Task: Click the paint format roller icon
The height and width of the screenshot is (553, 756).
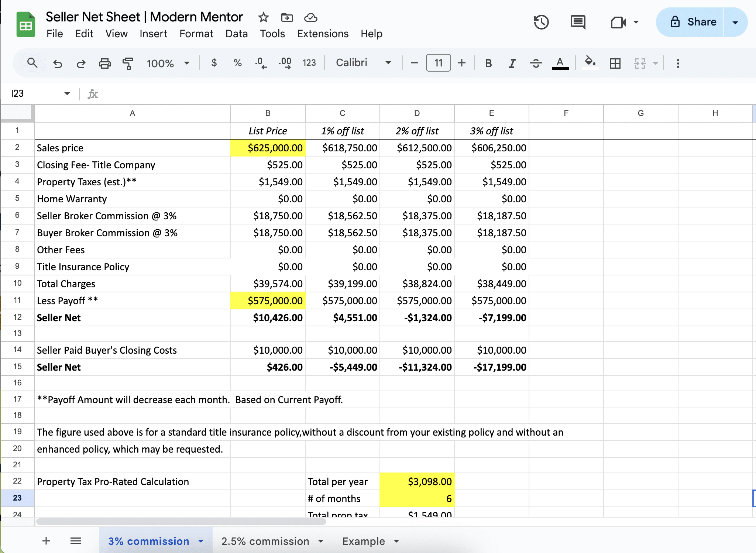Action: 128,63
